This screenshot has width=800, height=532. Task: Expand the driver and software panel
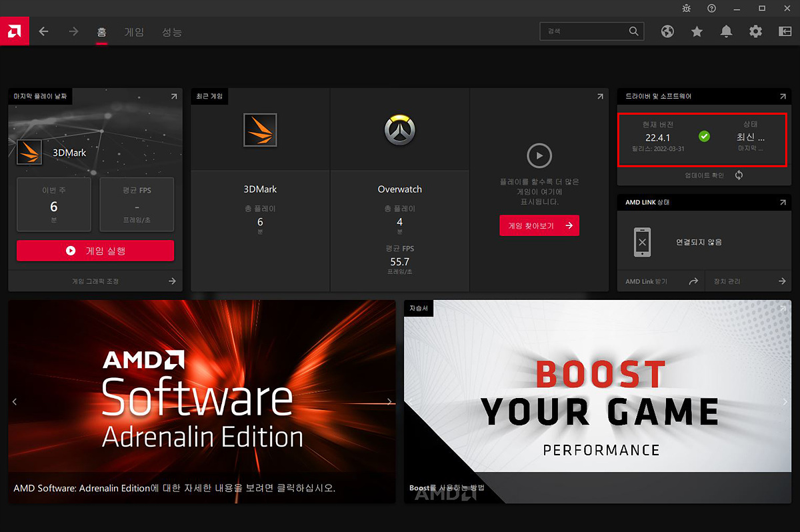pos(783,97)
